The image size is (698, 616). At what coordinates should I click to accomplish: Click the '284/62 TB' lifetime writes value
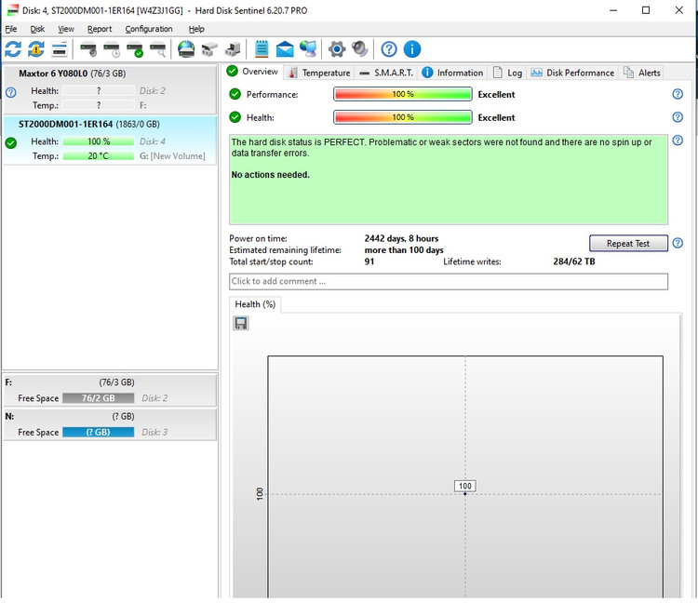(x=574, y=261)
